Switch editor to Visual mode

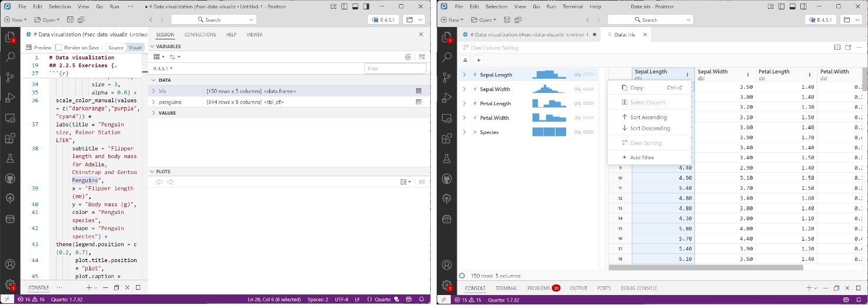click(x=135, y=48)
